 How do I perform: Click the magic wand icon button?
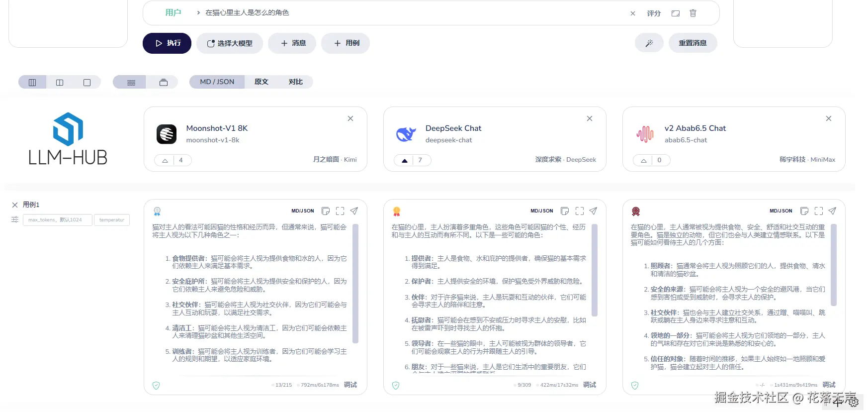(649, 43)
